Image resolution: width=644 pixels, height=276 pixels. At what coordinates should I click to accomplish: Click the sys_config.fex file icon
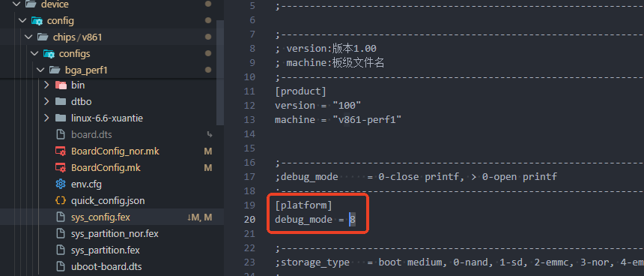(61, 217)
